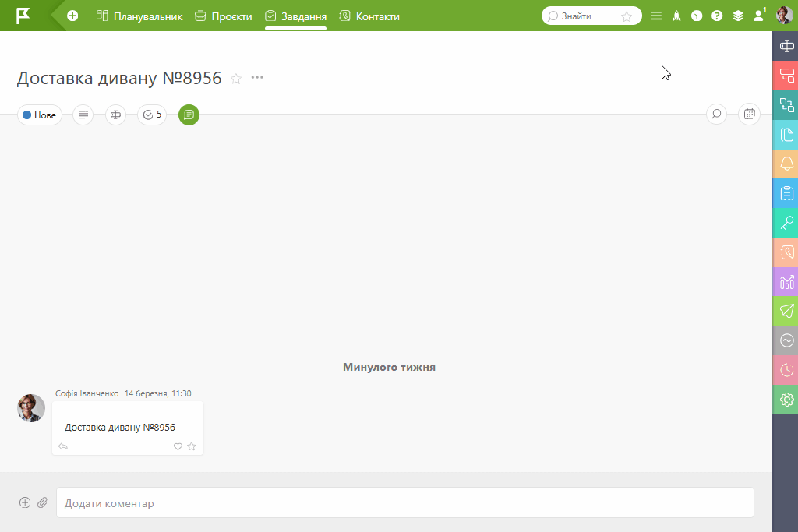Open the analytics chart icon in sidebar
798x532 pixels.
tap(786, 281)
